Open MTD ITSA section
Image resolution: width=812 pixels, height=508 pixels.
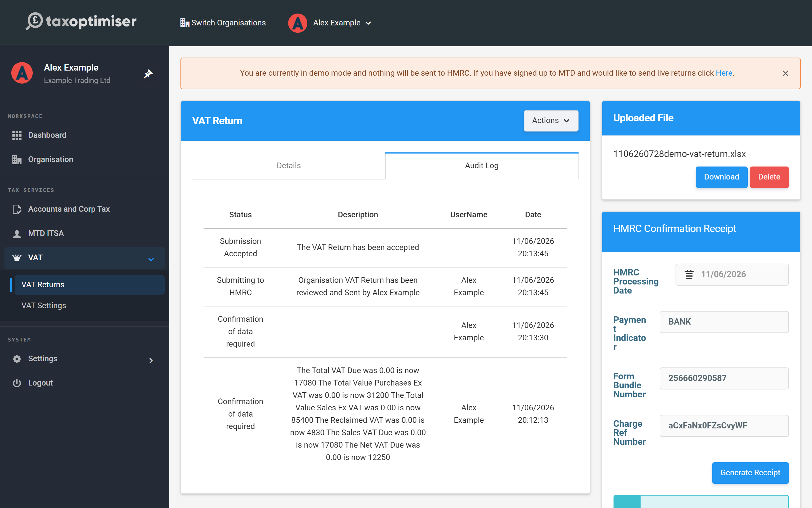pos(85,233)
